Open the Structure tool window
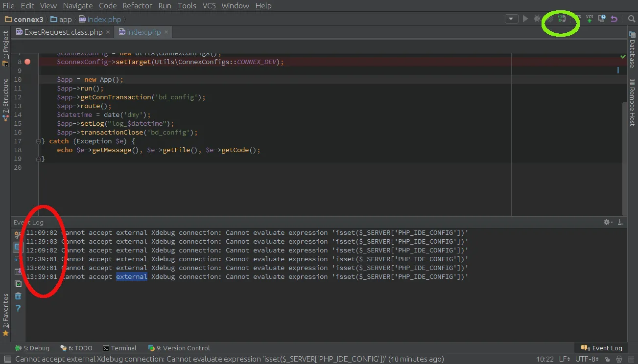Screen dimensions: 638x364 [5, 99]
